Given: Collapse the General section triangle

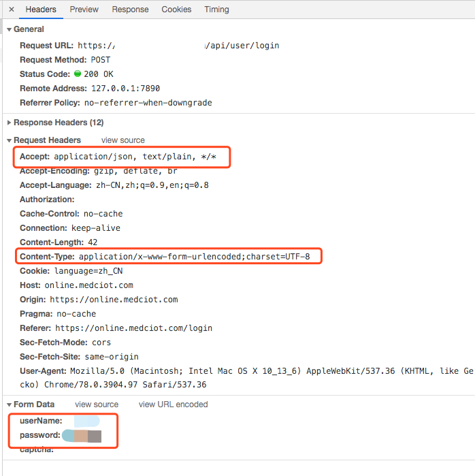Looking at the screenshot, I should (9, 29).
